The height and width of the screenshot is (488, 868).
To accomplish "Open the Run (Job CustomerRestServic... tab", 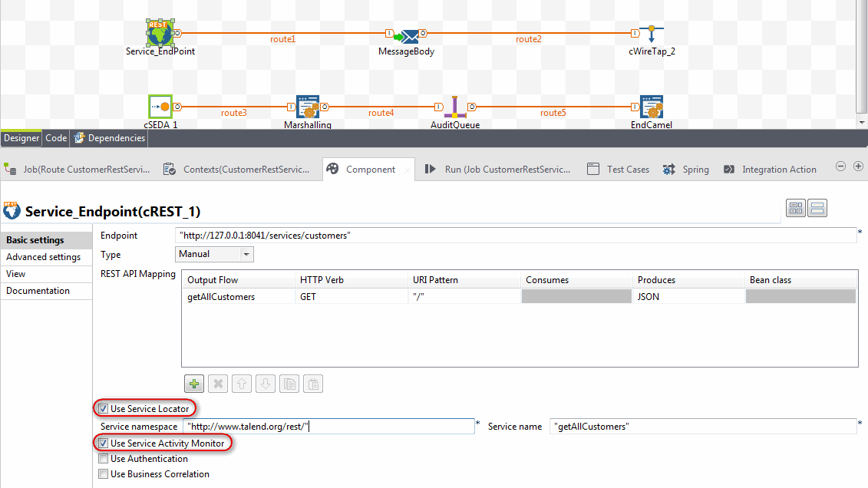I will (x=498, y=170).
